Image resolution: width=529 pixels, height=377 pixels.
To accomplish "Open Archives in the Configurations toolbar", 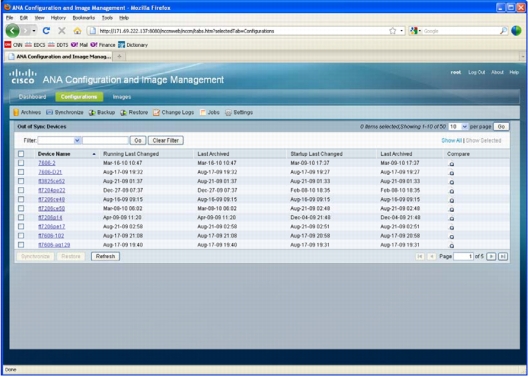I will coord(27,112).
